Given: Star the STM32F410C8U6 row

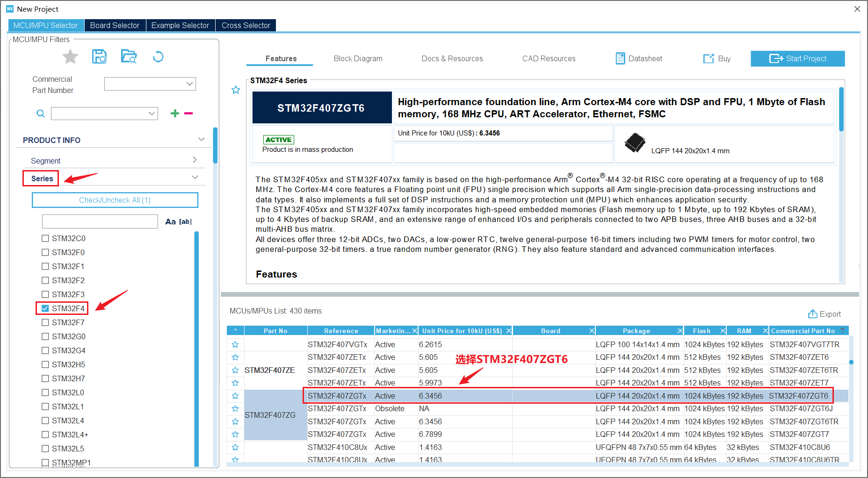Looking at the screenshot, I should 235,447.
